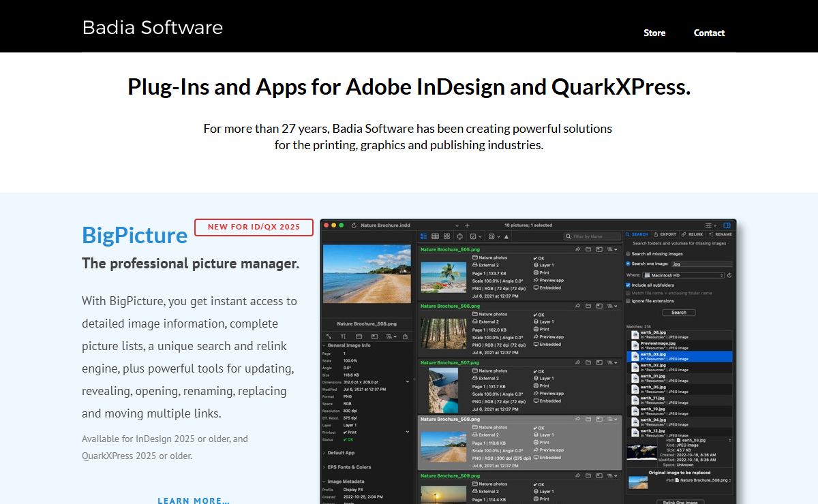Open the image kind filter dropdown
Image resolution: width=818 pixels, height=504 pixels.
pyautogui.click(x=494, y=236)
